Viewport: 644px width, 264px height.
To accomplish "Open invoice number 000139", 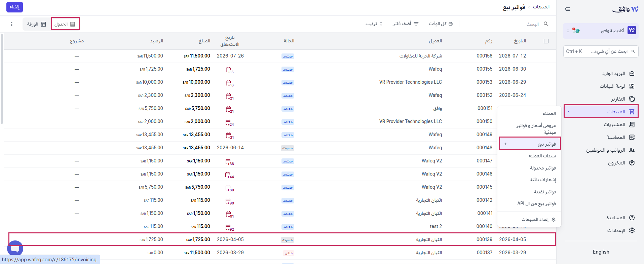I will pyautogui.click(x=484, y=239).
